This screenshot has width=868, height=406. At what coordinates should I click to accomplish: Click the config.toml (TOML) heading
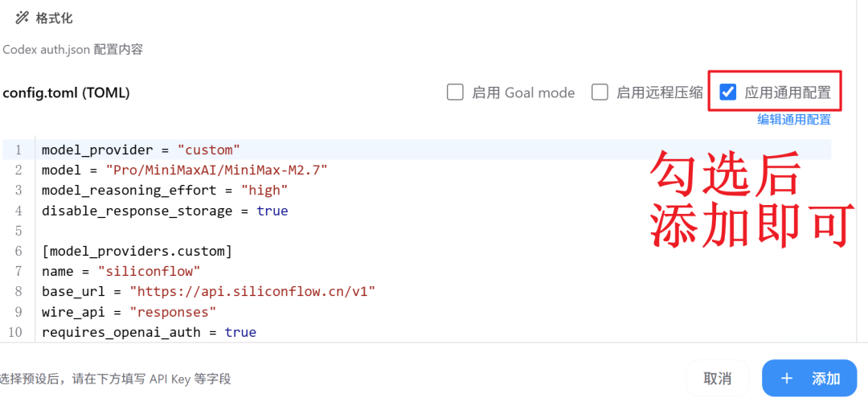click(x=66, y=93)
